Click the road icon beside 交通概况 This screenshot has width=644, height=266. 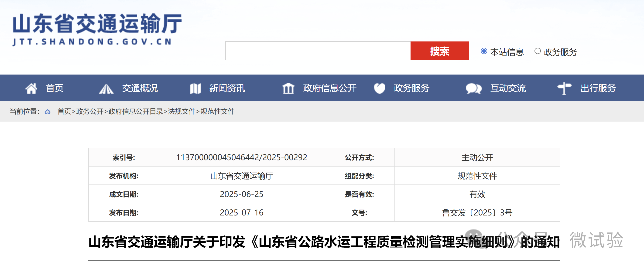106,89
